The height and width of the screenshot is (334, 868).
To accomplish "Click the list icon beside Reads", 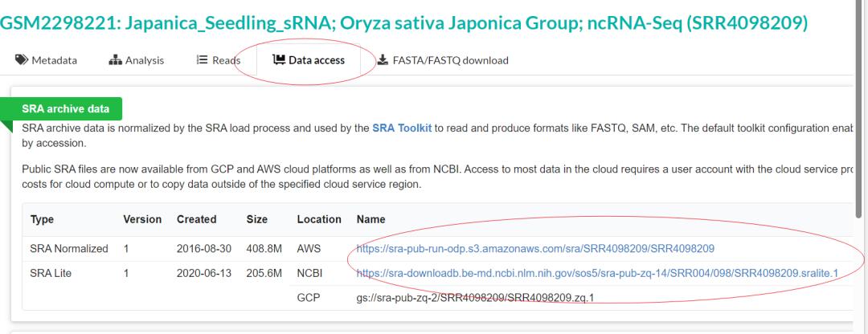I will (202, 61).
